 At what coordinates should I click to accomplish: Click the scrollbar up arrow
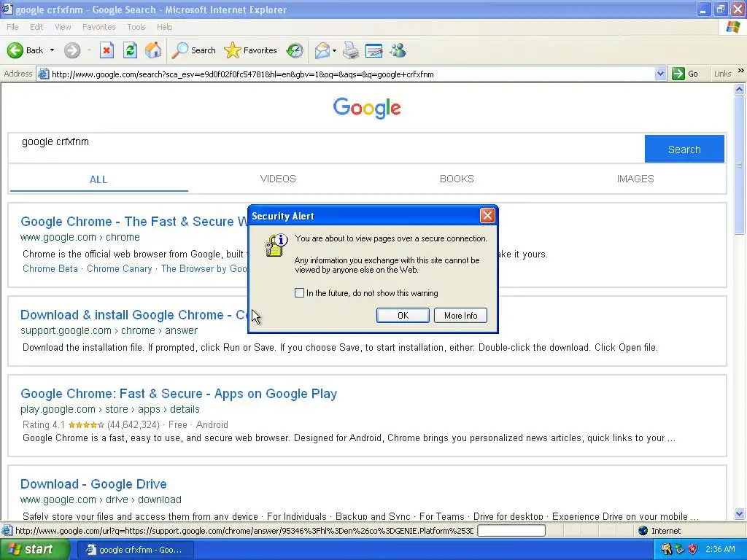point(740,89)
